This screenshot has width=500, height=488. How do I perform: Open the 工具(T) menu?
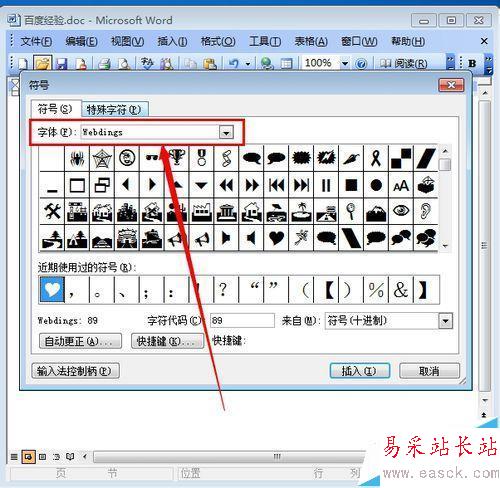[265, 42]
